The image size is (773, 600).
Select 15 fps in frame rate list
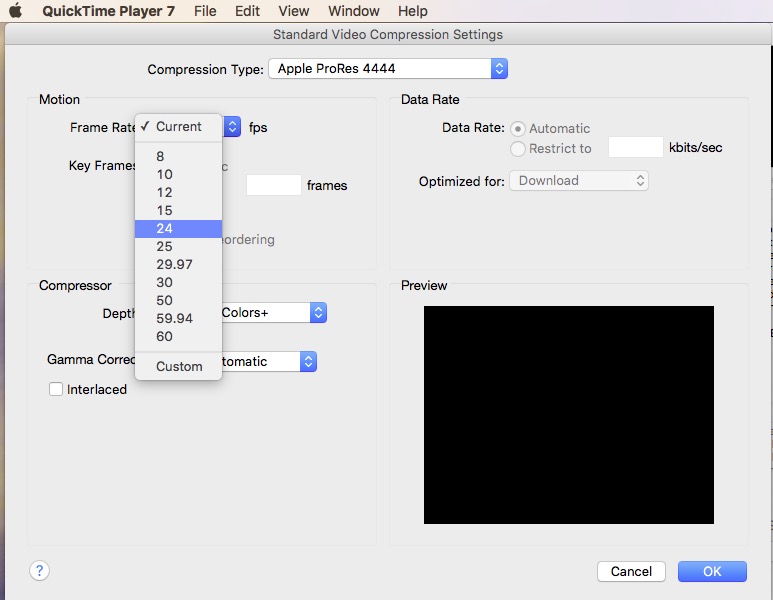click(x=178, y=211)
